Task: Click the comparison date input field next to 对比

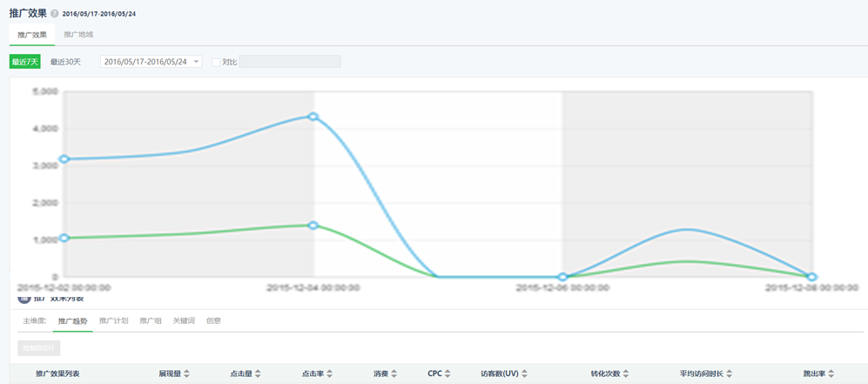Action: [x=290, y=62]
